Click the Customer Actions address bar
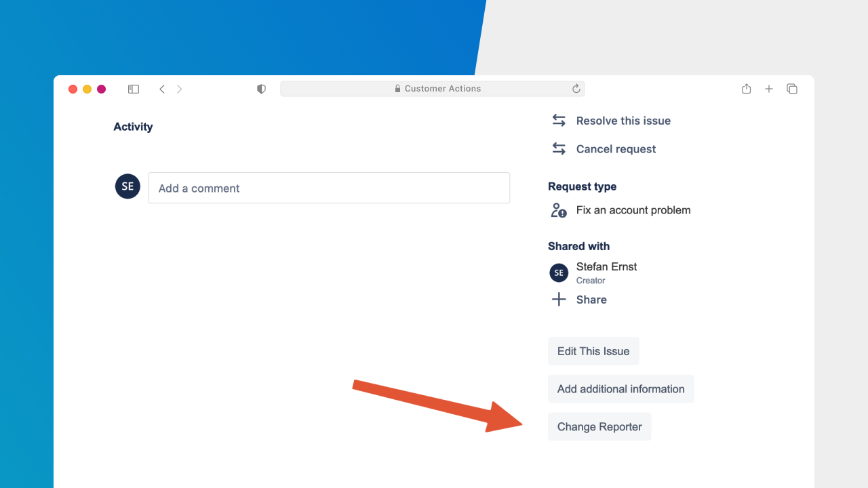868x488 pixels. pyautogui.click(x=433, y=89)
